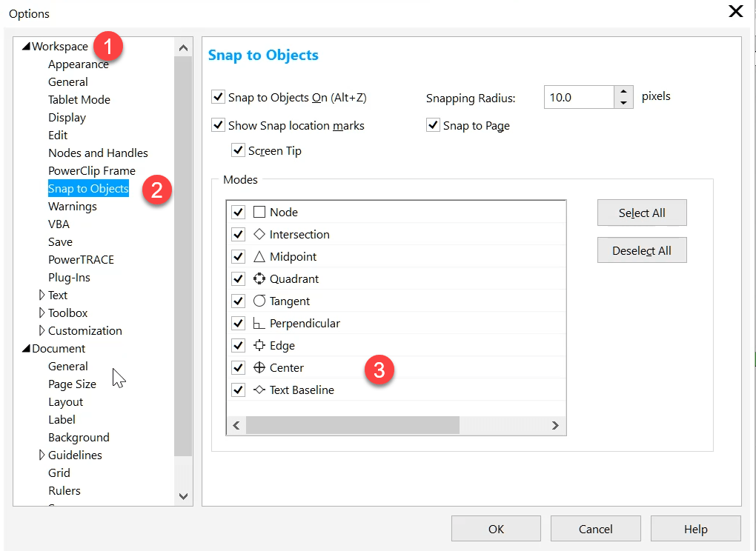Screen dimensions: 756x551
Task: Click the Perpendicular snap mode icon
Action: coord(259,324)
